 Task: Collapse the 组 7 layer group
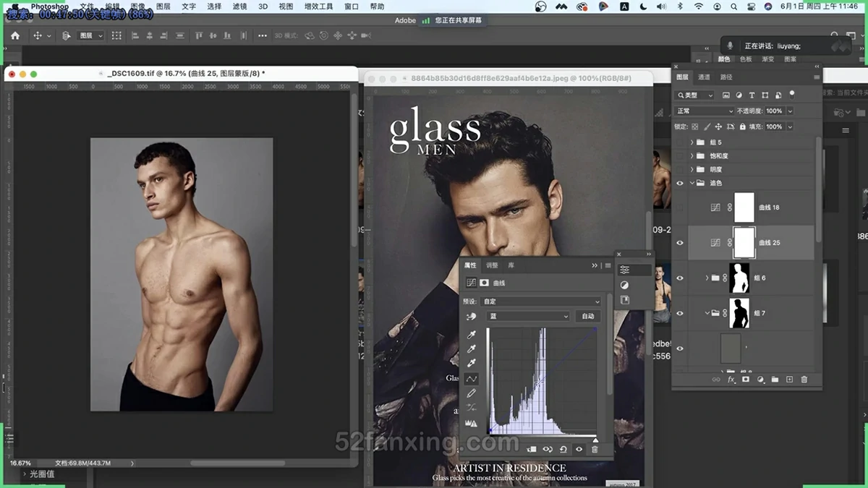[707, 313]
